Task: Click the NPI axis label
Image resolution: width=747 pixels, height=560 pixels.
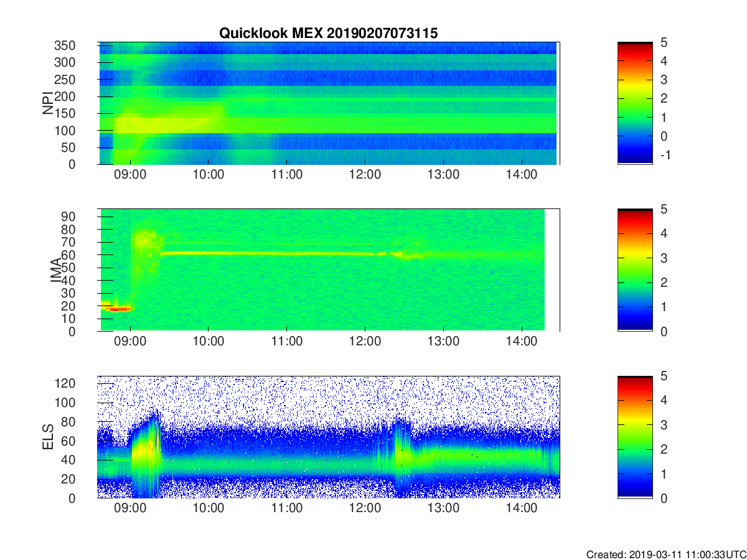Action: click(x=48, y=103)
